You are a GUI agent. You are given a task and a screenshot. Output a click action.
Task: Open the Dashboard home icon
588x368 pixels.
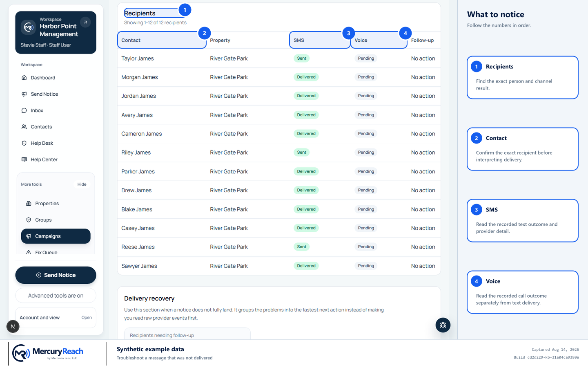[x=24, y=78]
